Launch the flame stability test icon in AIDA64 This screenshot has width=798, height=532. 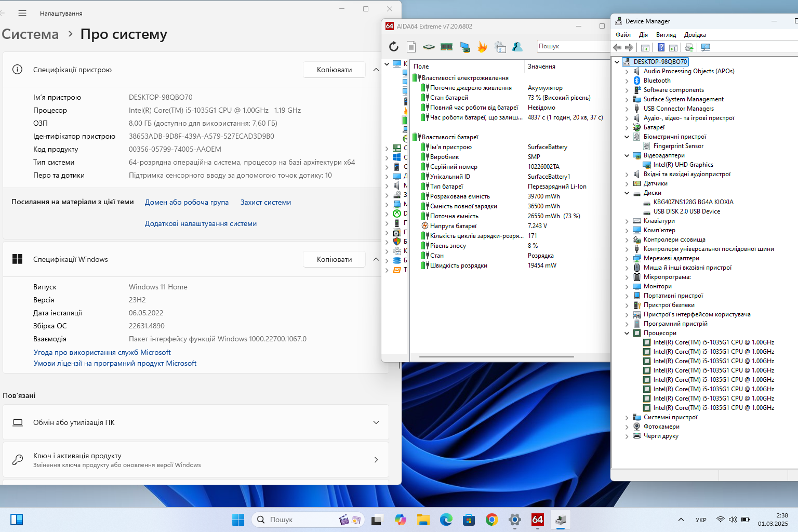point(483,47)
